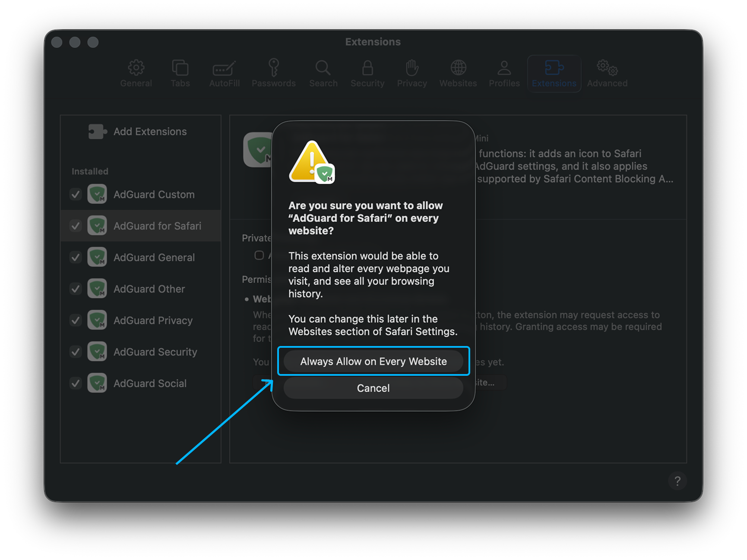The image size is (747, 560).
Task: Select AdGuard Security in the extensions list
Action: (155, 352)
